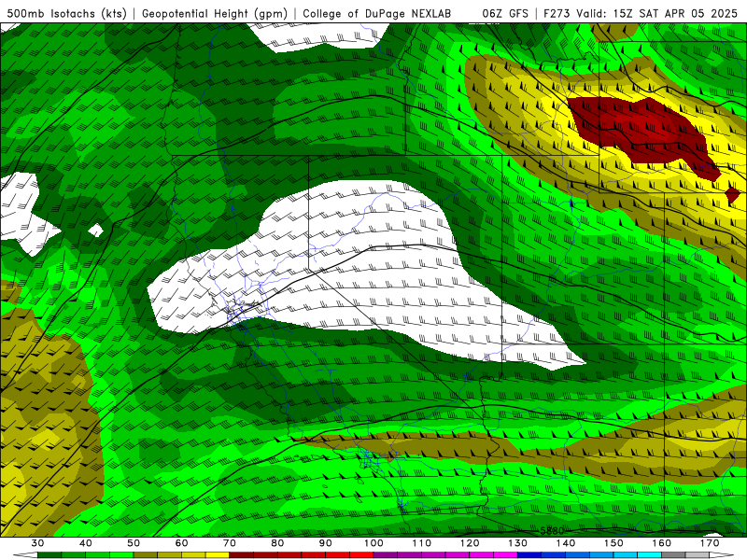Click the olive swatch under 50

146,555
